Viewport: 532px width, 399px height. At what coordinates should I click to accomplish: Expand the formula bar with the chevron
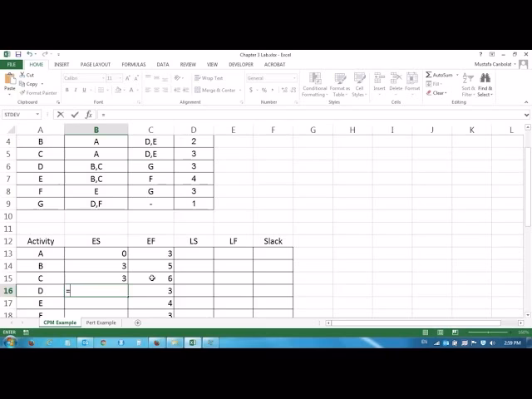526,115
